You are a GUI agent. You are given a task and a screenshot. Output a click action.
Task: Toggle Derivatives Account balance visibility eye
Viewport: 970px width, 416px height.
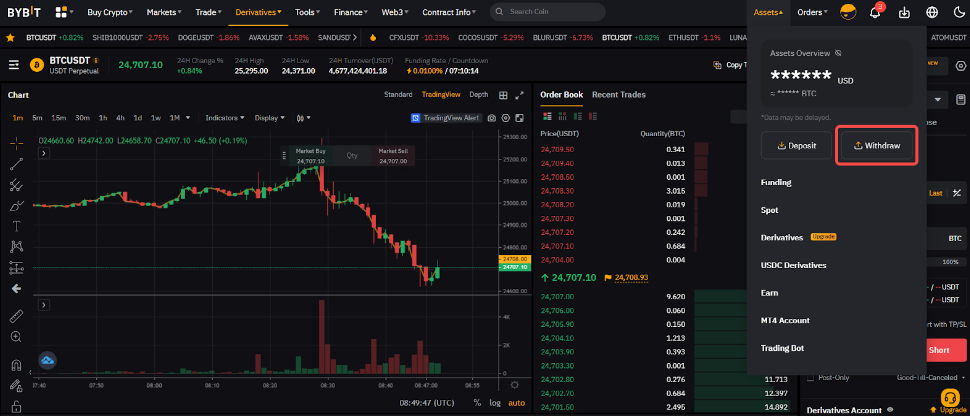click(890, 409)
